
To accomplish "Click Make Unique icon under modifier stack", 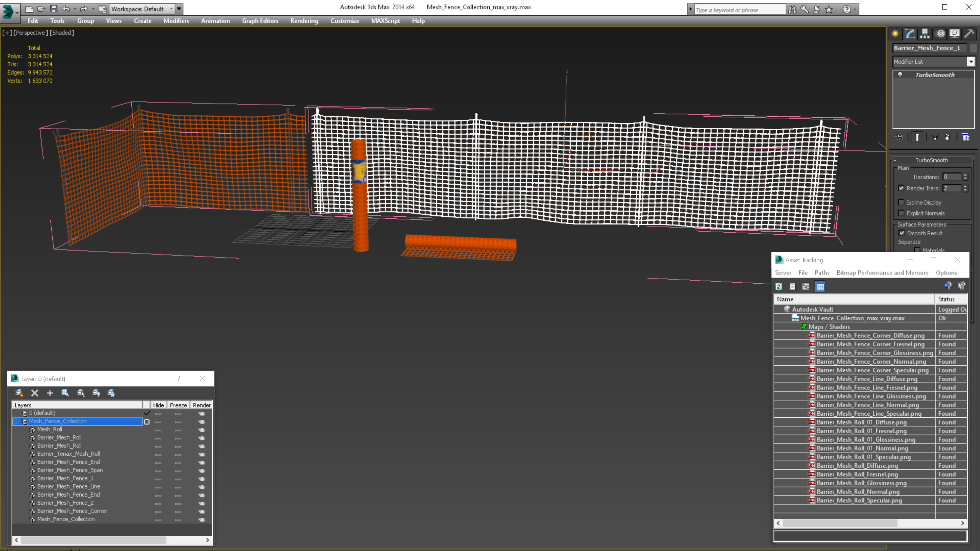I will [x=935, y=137].
